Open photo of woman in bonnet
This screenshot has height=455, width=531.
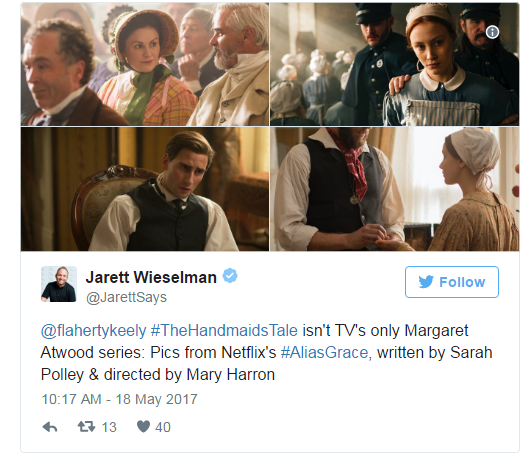145,64
